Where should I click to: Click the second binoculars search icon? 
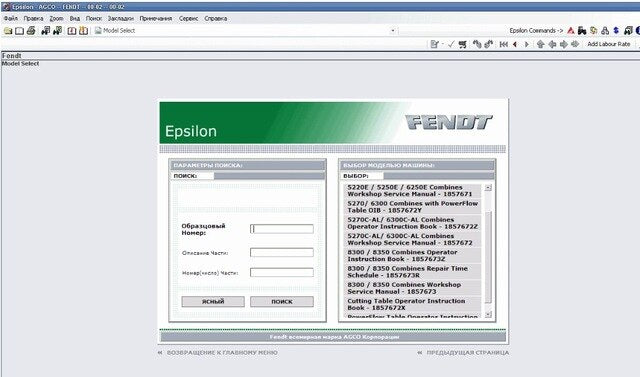point(58,31)
